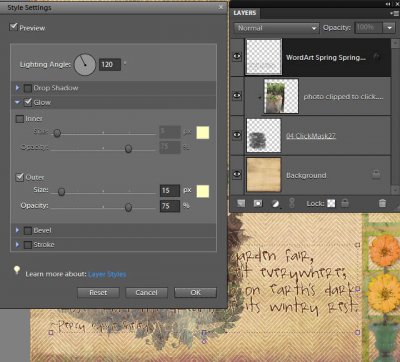Select the photo clipped layer thumbnail
The image size is (400, 362).
(x=281, y=96)
